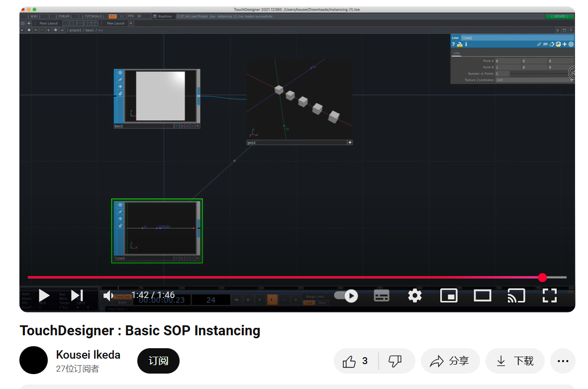Expand the breadcrumb chevrons after base1
Viewport: 588px width, 389px height.
pos(100,30)
